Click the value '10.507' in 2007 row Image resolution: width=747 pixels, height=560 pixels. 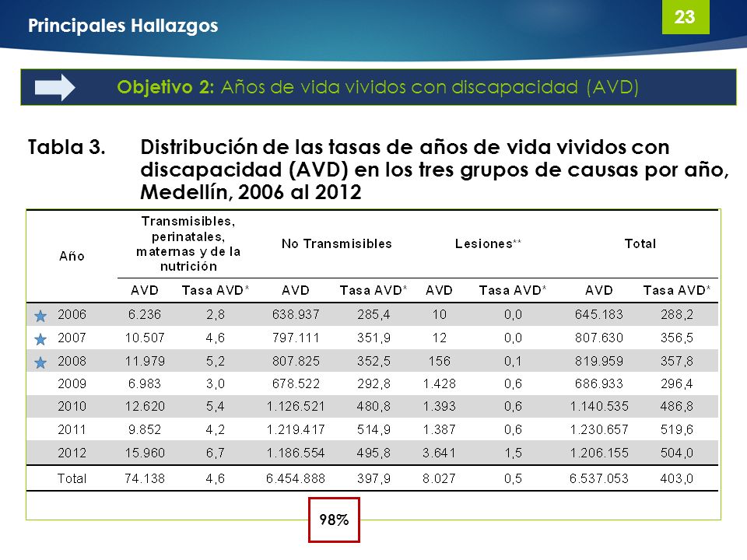pyautogui.click(x=145, y=338)
